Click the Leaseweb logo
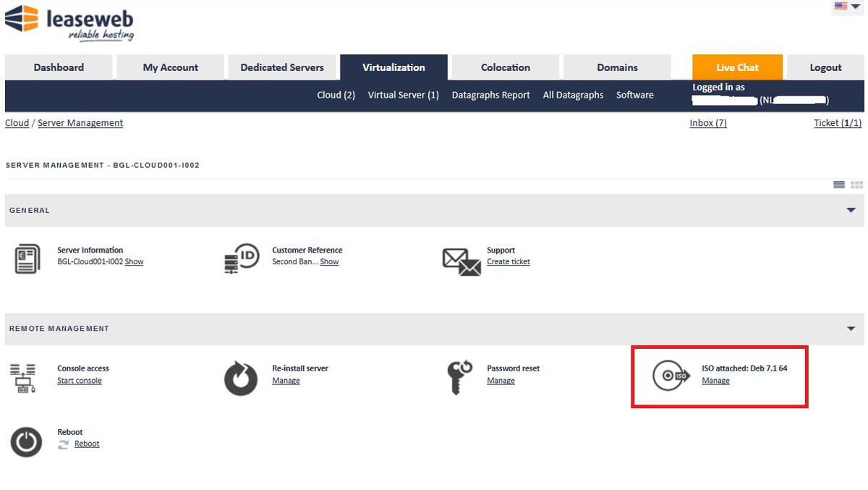868x490 pixels. click(69, 23)
